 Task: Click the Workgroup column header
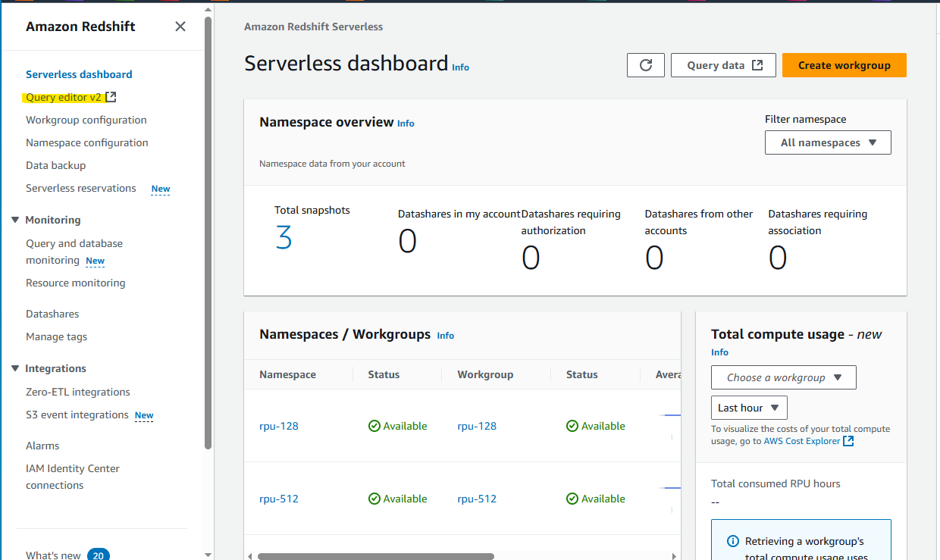pos(485,374)
